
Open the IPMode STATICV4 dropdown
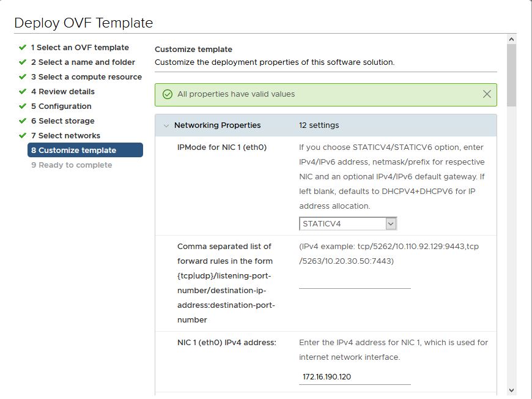(x=348, y=223)
